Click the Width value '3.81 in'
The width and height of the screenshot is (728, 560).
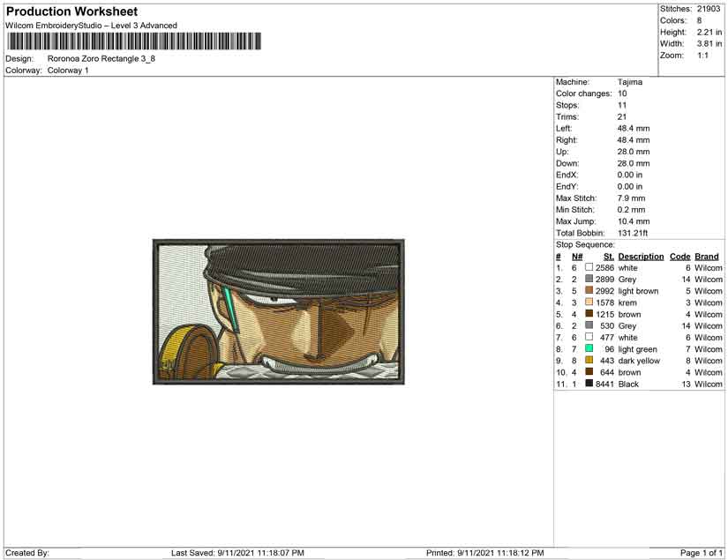[x=709, y=43]
